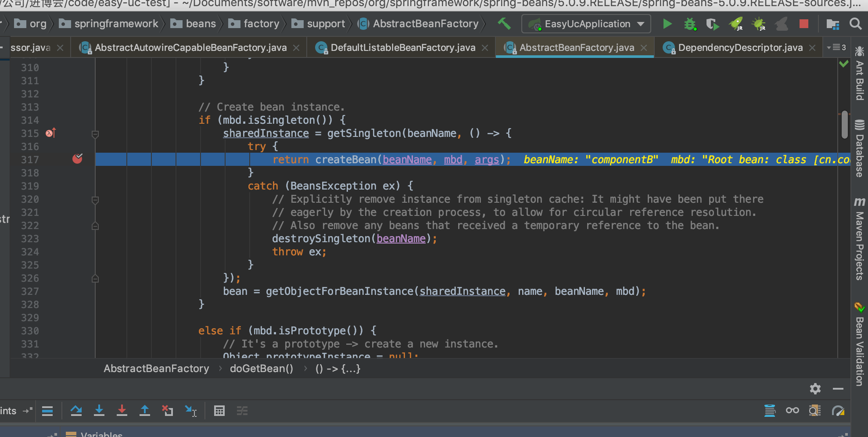Click line number 327 in gutter

[x=30, y=291]
